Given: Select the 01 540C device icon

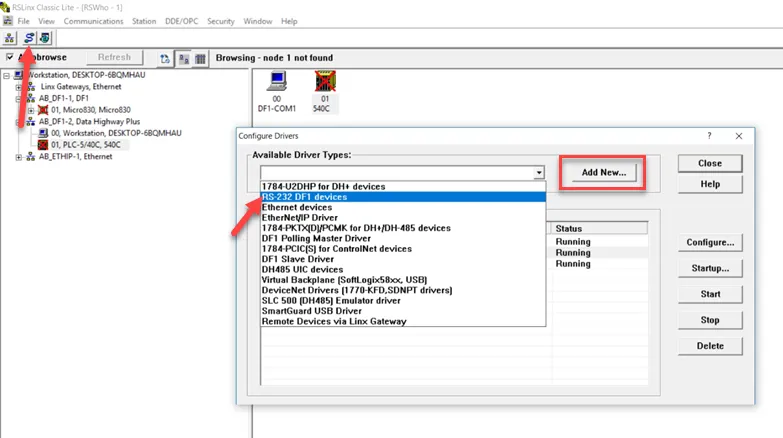Looking at the screenshot, I should [x=325, y=92].
